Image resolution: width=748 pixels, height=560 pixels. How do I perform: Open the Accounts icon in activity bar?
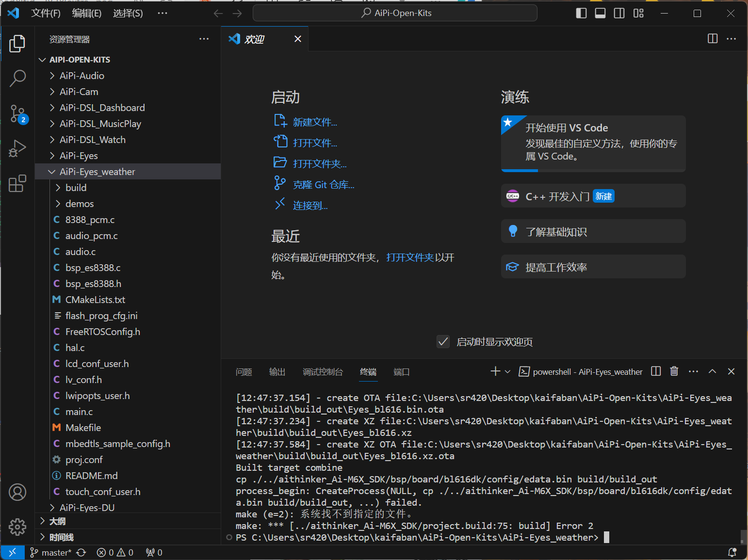17,492
